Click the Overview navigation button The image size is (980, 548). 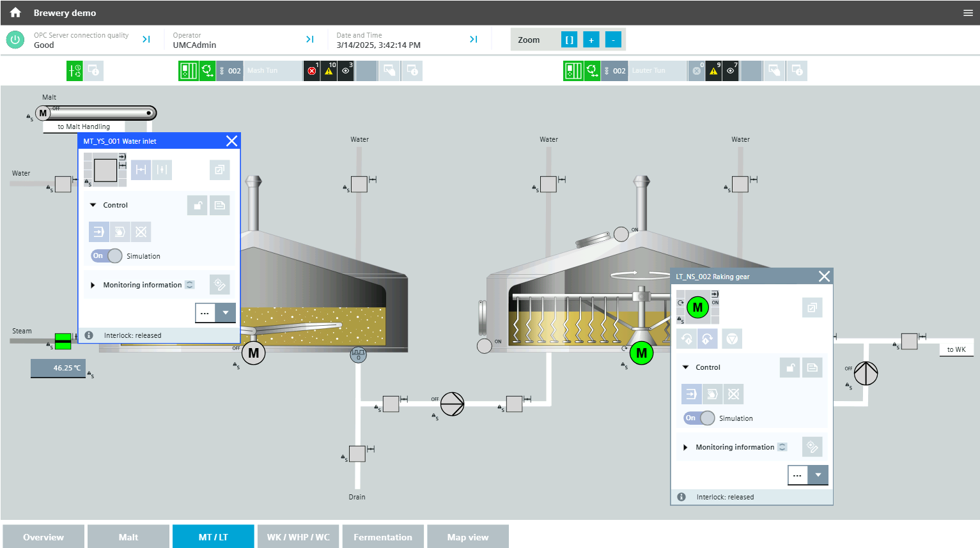pos(43,537)
